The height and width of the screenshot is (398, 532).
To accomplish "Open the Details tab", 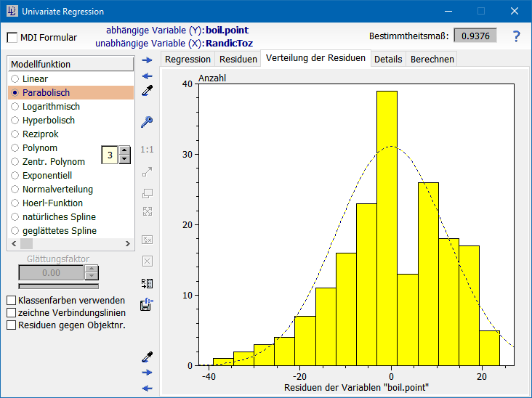I will (387, 60).
